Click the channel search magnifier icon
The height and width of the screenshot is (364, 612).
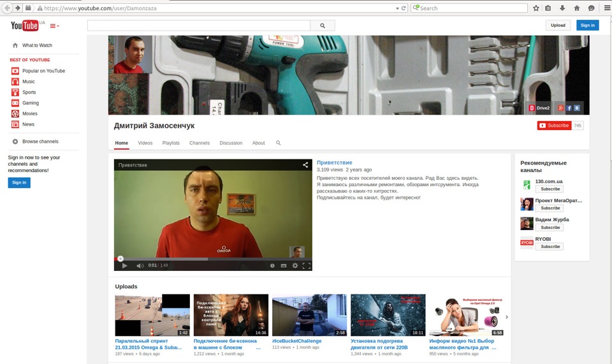279,143
